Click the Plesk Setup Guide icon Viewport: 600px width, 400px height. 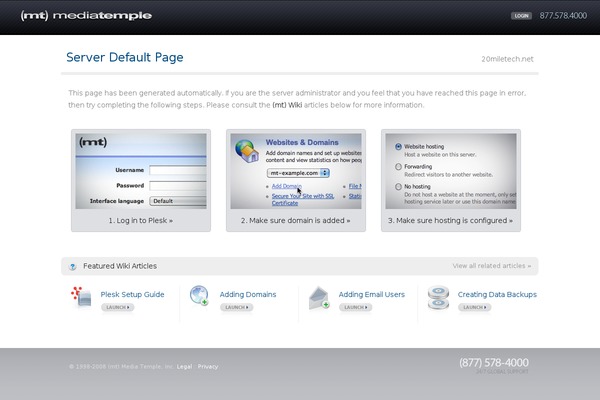click(x=81, y=296)
